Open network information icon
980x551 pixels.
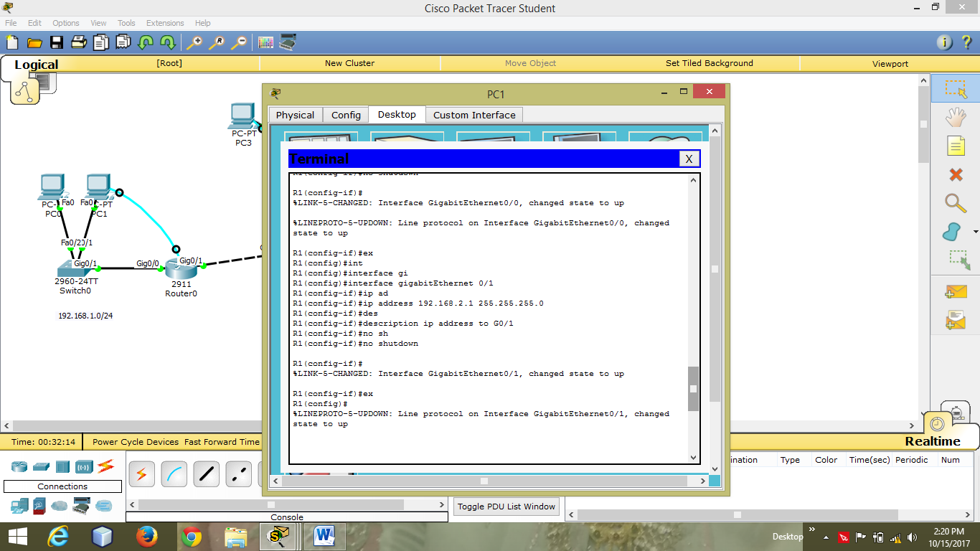click(x=945, y=42)
